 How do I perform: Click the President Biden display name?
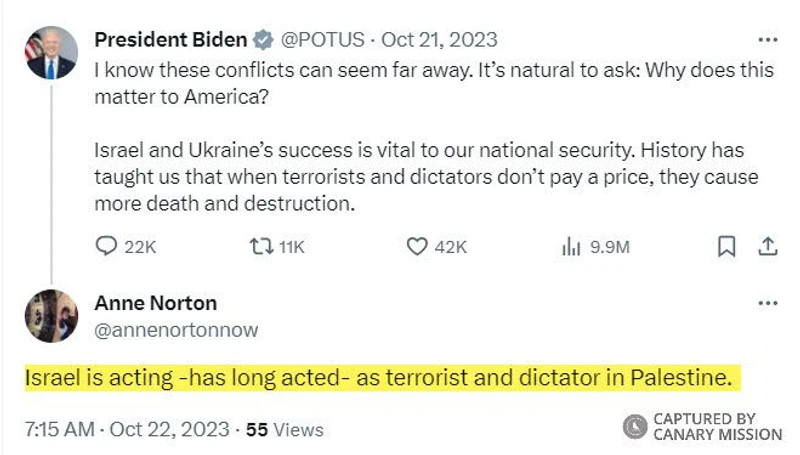(x=170, y=40)
